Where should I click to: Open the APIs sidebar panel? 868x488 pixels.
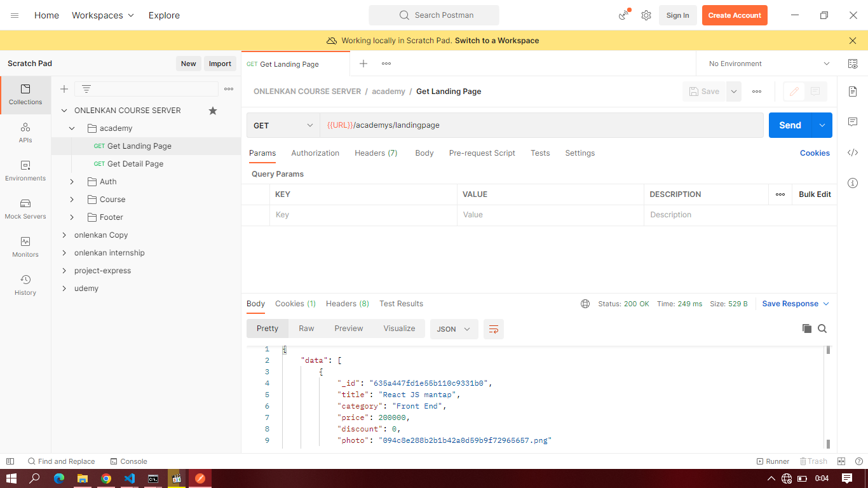click(x=25, y=133)
